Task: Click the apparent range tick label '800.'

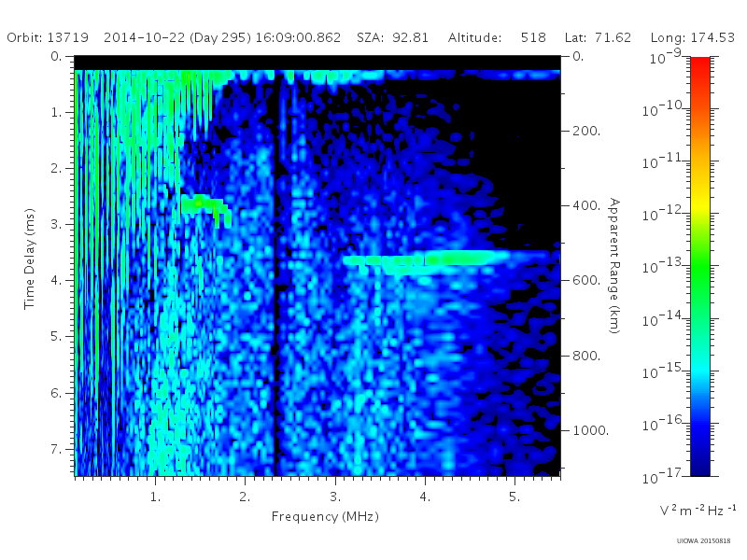Action: pyautogui.click(x=586, y=356)
